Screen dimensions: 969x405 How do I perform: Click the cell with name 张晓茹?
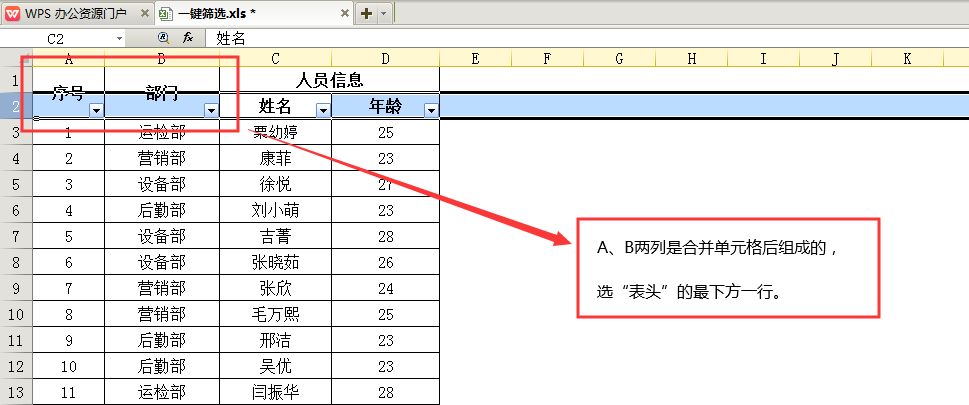[276, 262]
